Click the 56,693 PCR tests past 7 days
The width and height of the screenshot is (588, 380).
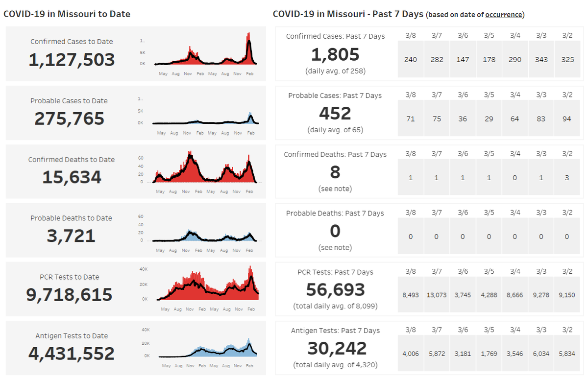coord(335,289)
